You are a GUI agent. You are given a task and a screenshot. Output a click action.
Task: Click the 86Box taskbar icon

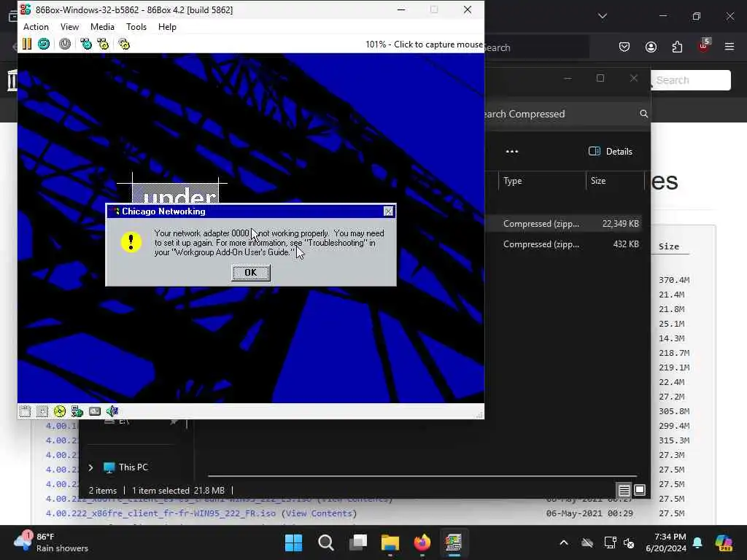pyautogui.click(x=454, y=542)
